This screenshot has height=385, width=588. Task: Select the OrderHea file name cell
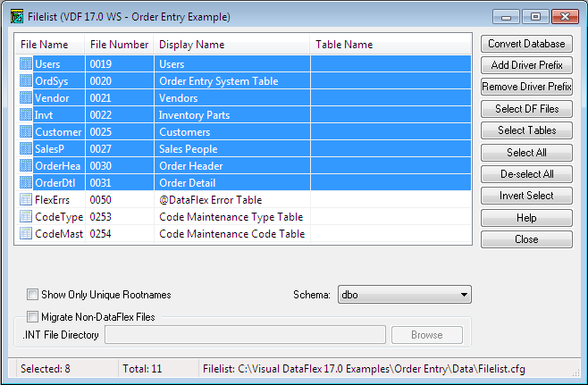click(x=57, y=165)
